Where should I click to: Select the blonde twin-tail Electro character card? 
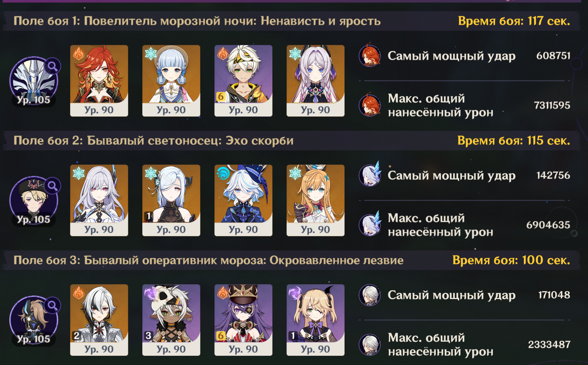click(316, 320)
